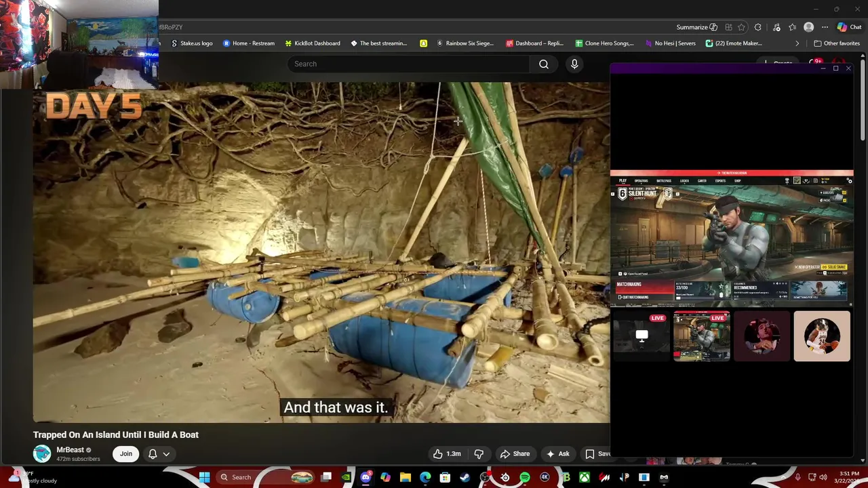This screenshot has height=488, width=868.
Task: Open NVIDIA app from the taskbar
Action: 346,477
